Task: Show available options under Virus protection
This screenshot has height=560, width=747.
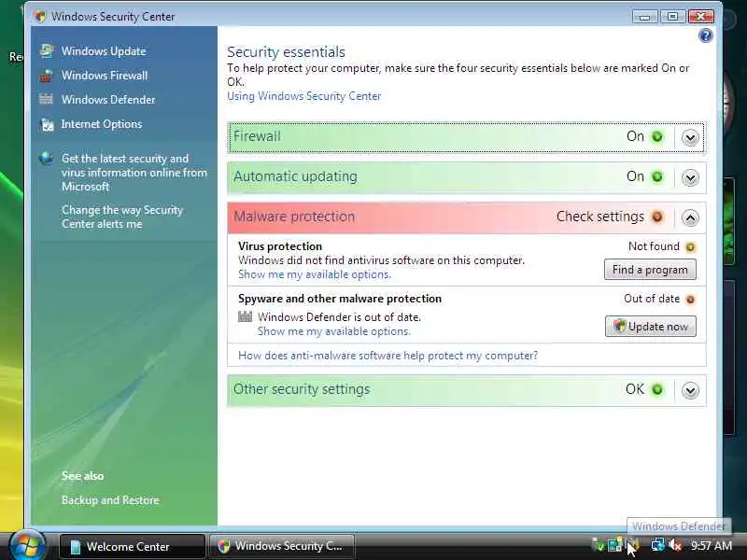Action: coord(315,274)
